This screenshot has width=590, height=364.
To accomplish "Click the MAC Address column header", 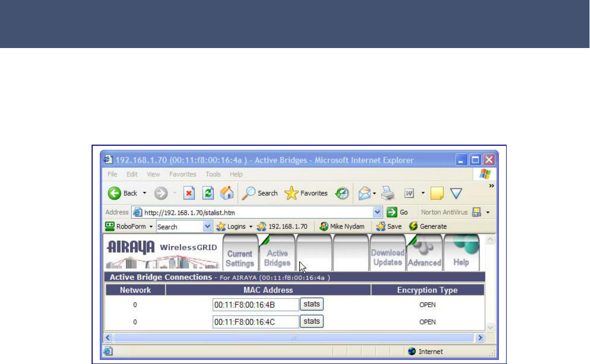I will pyautogui.click(x=268, y=290).
